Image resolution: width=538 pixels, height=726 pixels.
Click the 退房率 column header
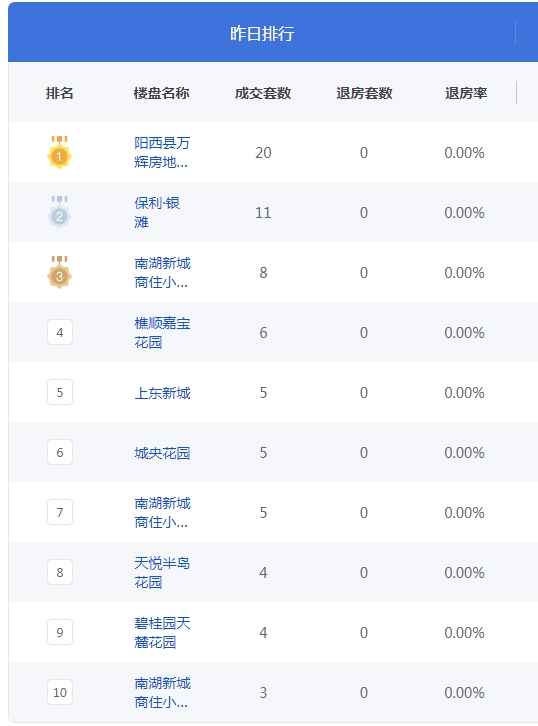(x=466, y=93)
